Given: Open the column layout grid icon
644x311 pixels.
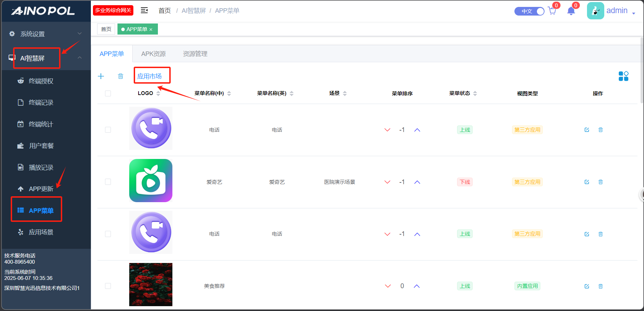Looking at the screenshot, I should pos(623,76).
